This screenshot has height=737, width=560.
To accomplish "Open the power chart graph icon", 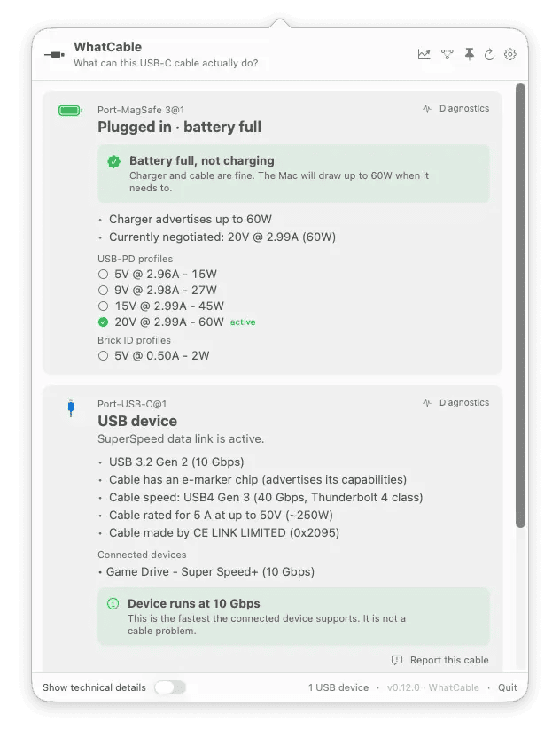I will [x=424, y=54].
